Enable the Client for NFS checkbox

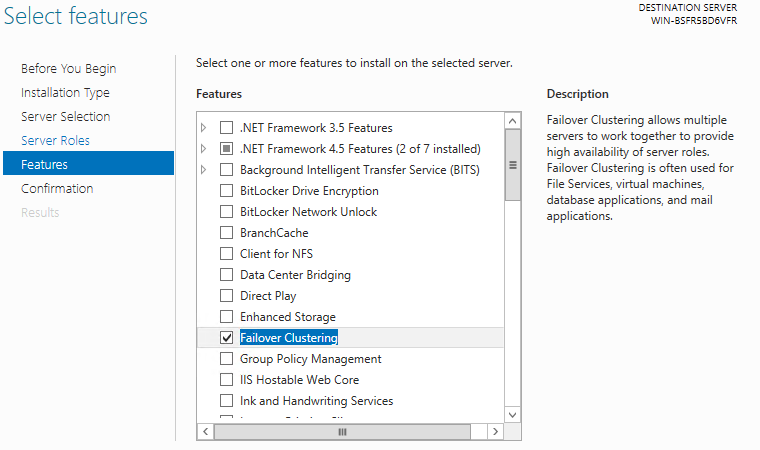pyautogui.click(x=226, y=254)
